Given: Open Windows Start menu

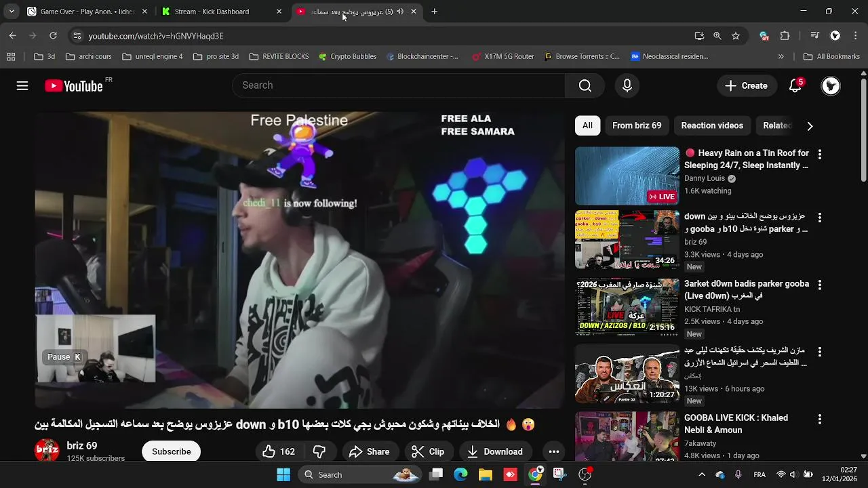Looking at the screenshot, I should (x=283, y=475).
